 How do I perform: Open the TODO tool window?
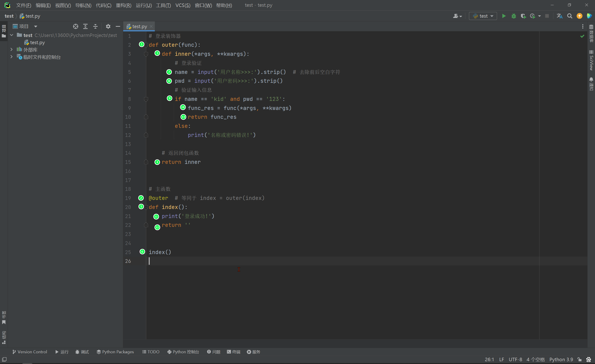(x=151, y=352)
